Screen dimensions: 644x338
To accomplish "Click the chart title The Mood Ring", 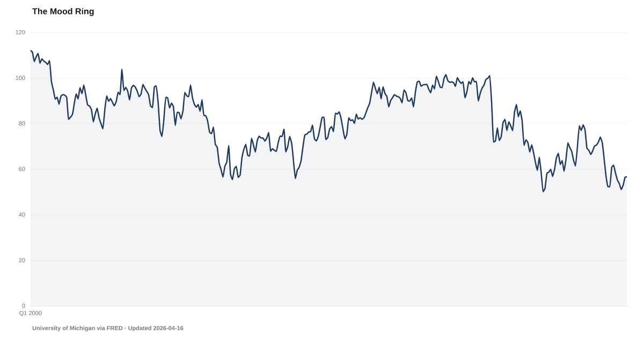I will point(63,12).
